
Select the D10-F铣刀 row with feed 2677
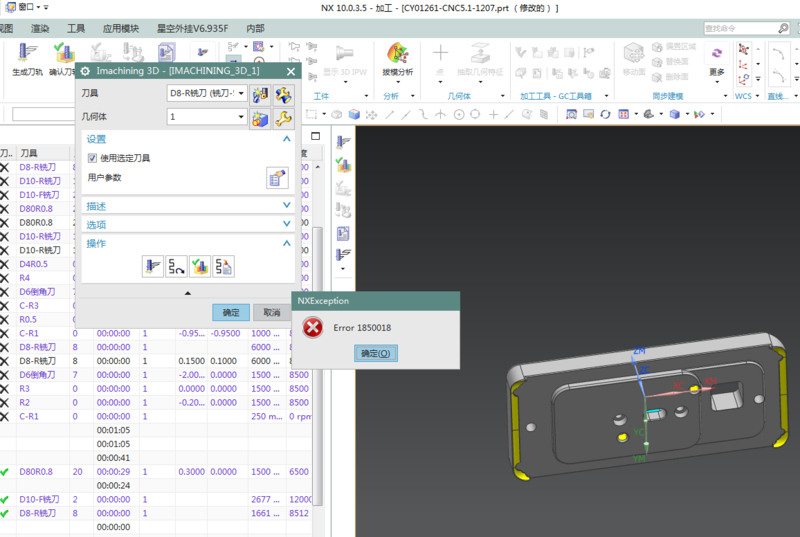click(x=156, y=499)
